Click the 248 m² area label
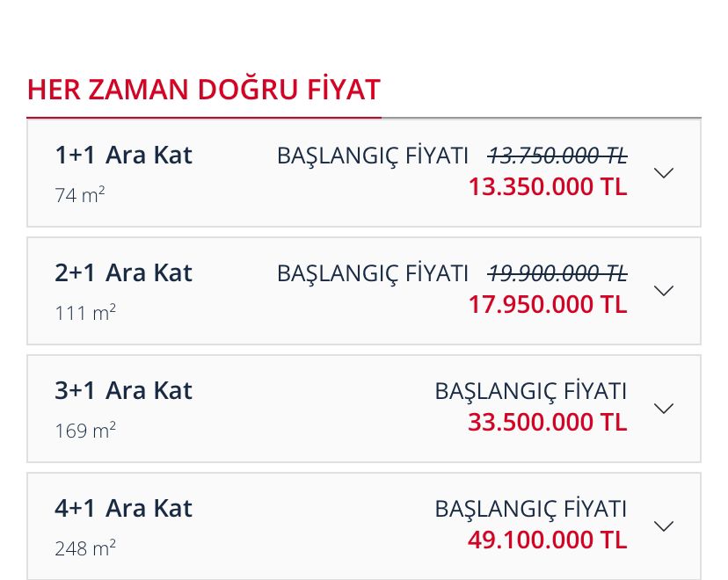This screenshot has height=580, width=728. click(85, 548)
